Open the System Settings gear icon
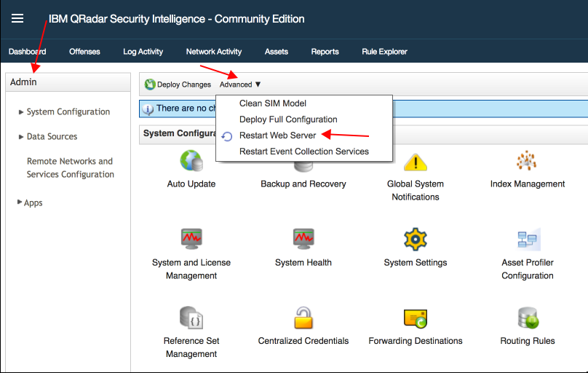Viewport: 588px width, 373px height. click(x=415, y=239)
